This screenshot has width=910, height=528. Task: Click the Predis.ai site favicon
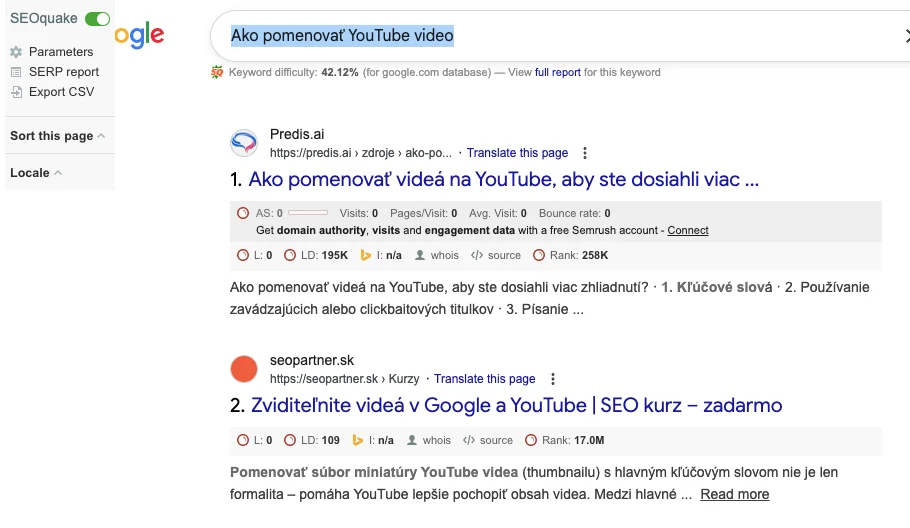[x=244, y=144]
